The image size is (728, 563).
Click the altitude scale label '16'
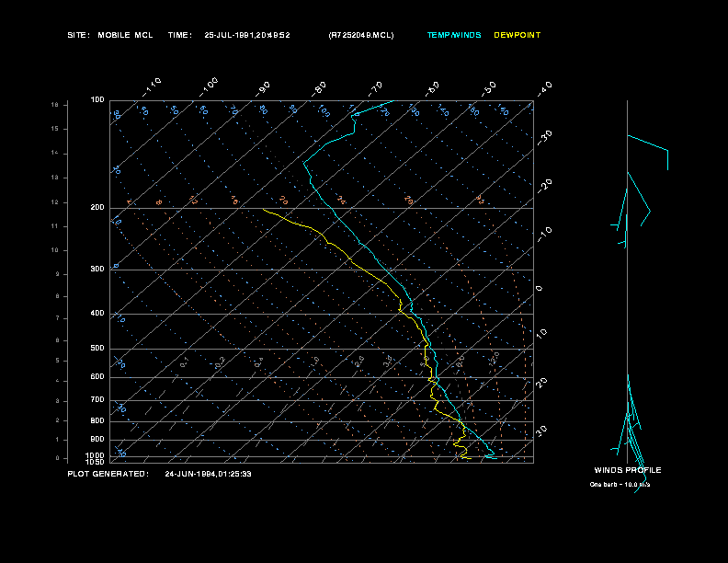click(55, 105)
